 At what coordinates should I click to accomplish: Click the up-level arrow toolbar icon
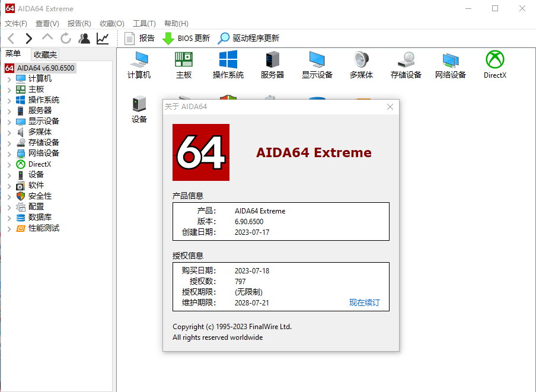click(47, 37)
